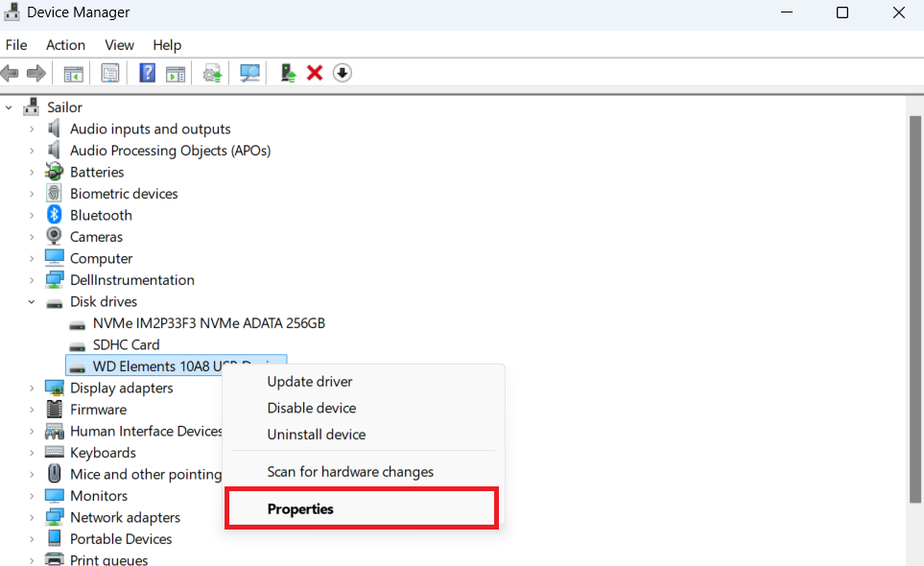
Task: Open the Action menu
Action: tap(65, 45)
